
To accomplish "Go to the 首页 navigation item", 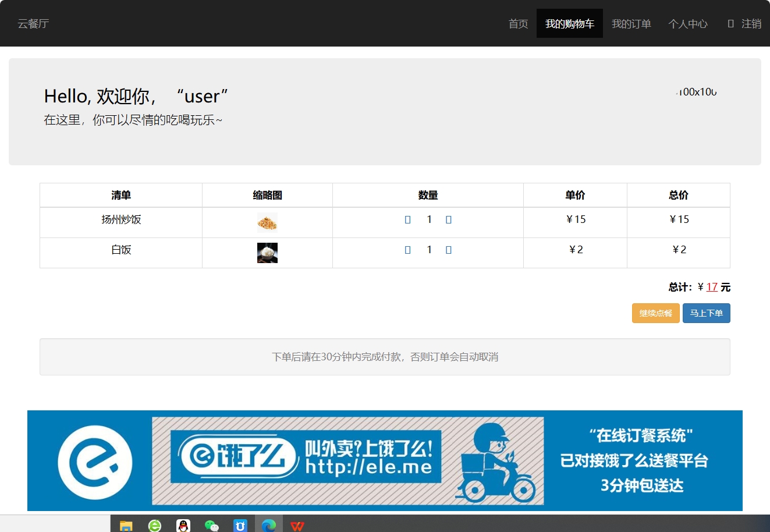I will click(x=518, y=23).
